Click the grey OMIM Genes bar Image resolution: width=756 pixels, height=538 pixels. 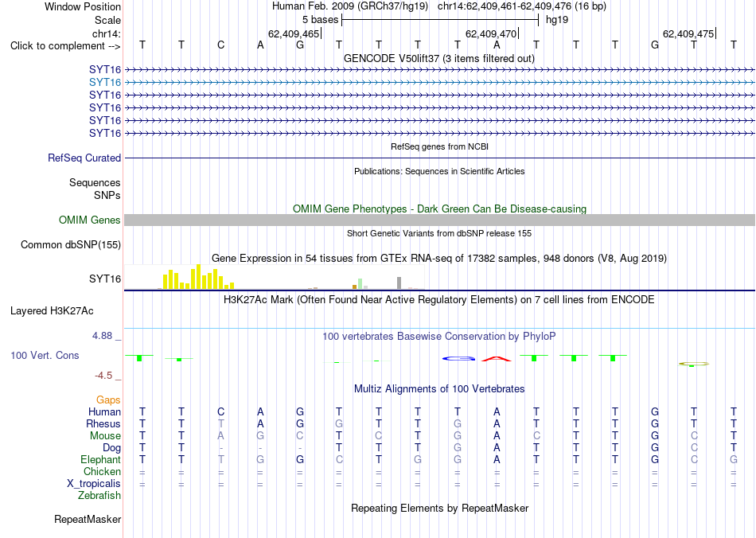439,220
